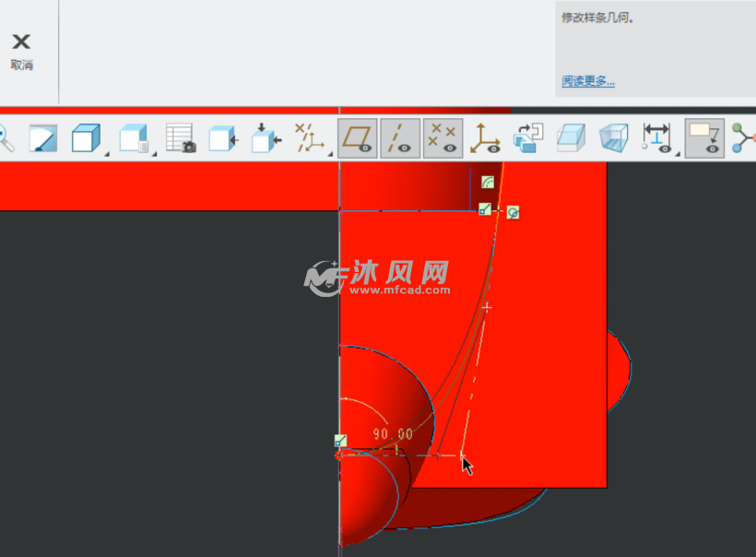Select the perspective view cube icon
The height and width of the screenshot is (557, 756).
pos(614,139)
